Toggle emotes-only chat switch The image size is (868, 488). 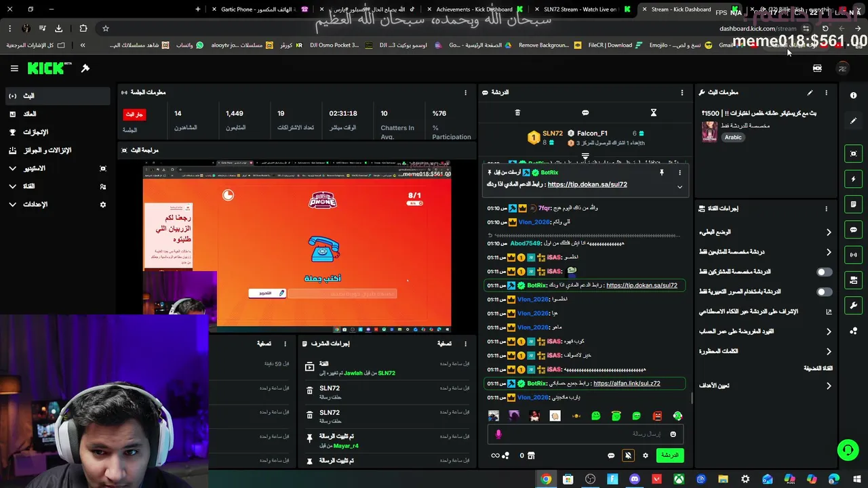[824, 291]
